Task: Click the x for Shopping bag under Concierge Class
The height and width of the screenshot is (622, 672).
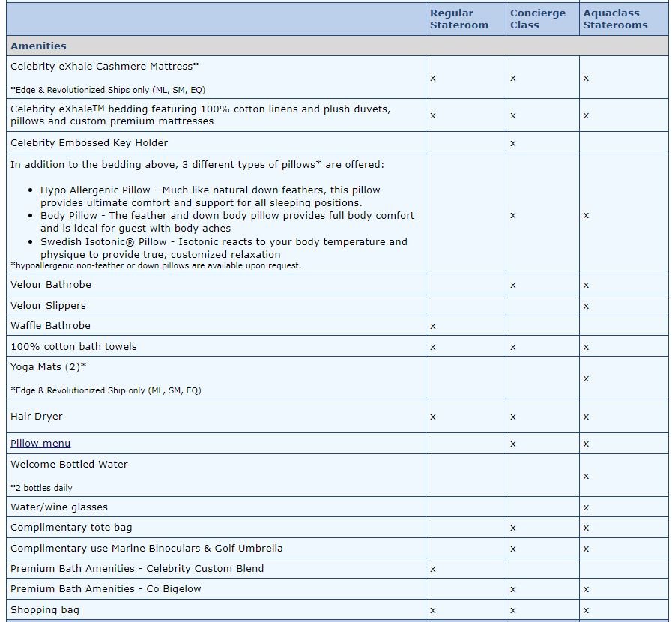Action: [513, 611]
